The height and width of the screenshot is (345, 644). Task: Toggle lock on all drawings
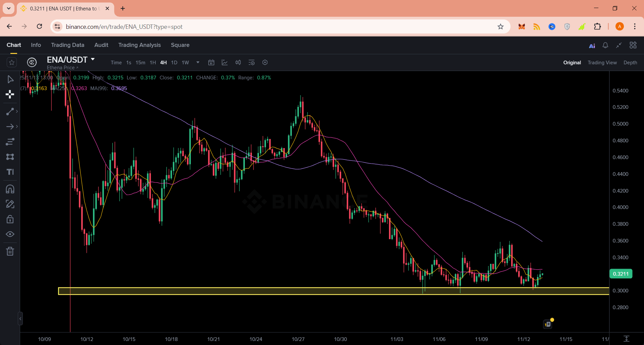(10, 219)
